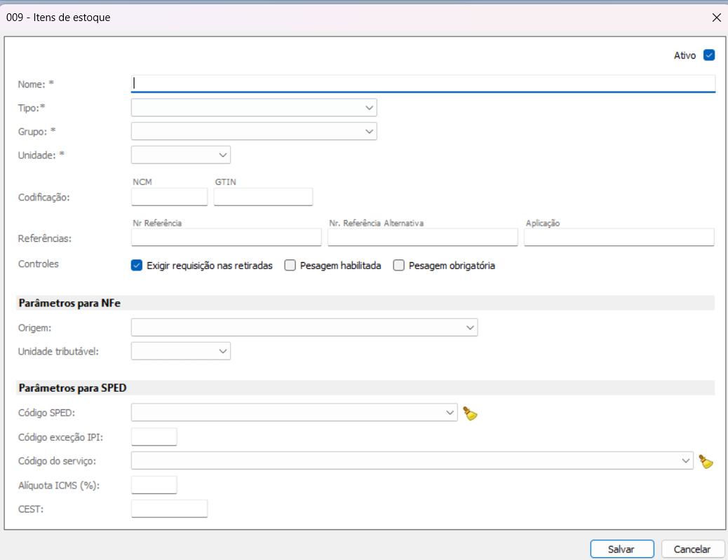Check the Pesagem obrigatória option
This screenshot has width=728, height=560.
[x=399, y=266]
